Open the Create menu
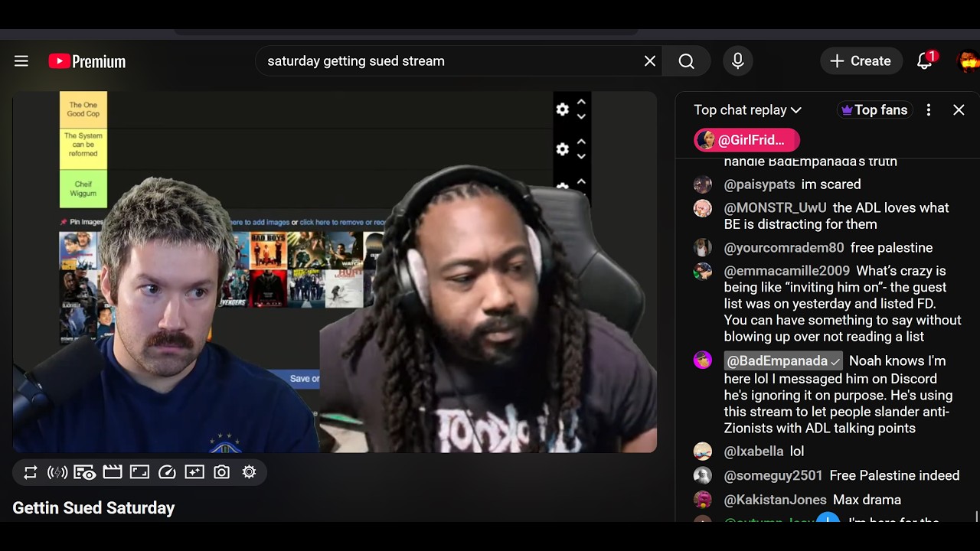Viewport: 980px width, 551px height. coord(861,61)
